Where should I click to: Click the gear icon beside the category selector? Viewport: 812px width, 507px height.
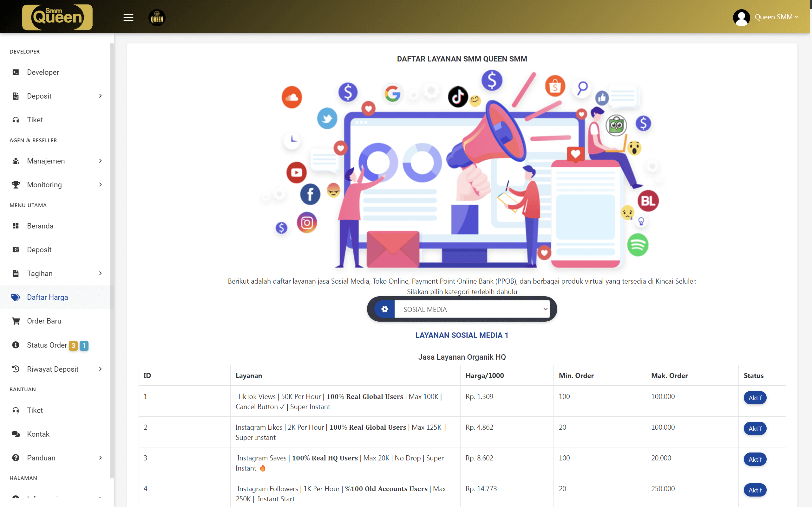384,309
